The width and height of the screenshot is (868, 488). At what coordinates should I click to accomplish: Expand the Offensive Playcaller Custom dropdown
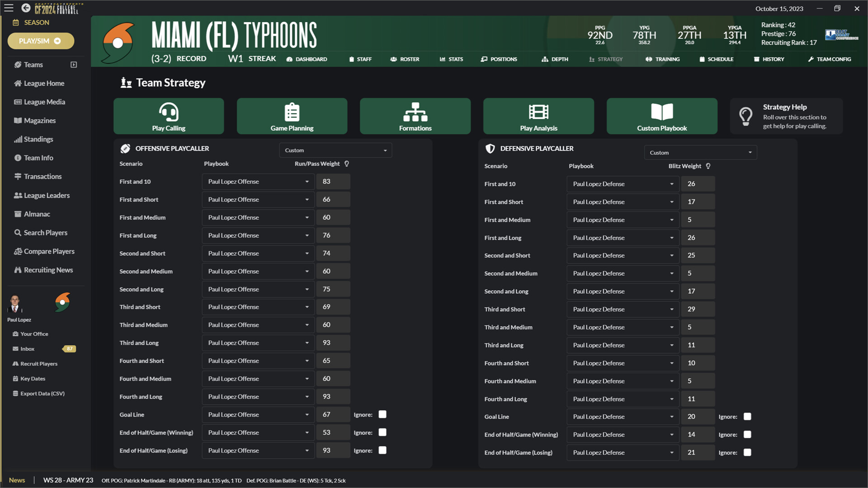coord(386,150)
